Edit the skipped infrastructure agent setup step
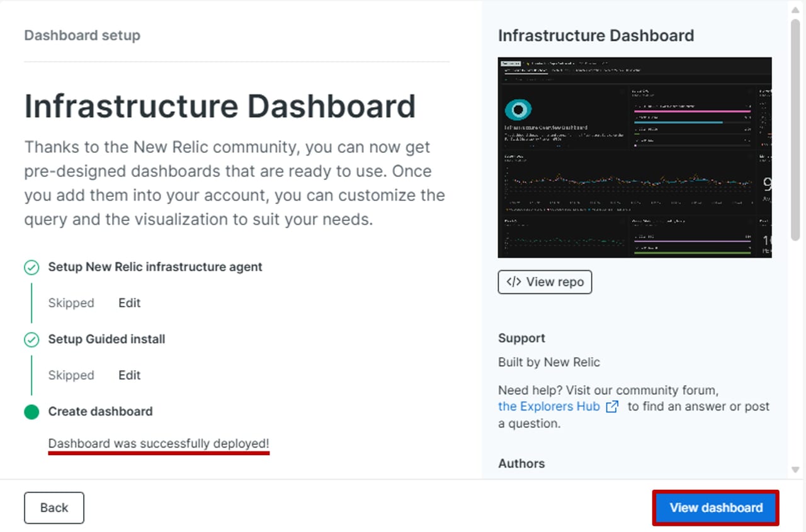This screenshot has width=806, height=532. pyautogui.click(x=129, y=303)
